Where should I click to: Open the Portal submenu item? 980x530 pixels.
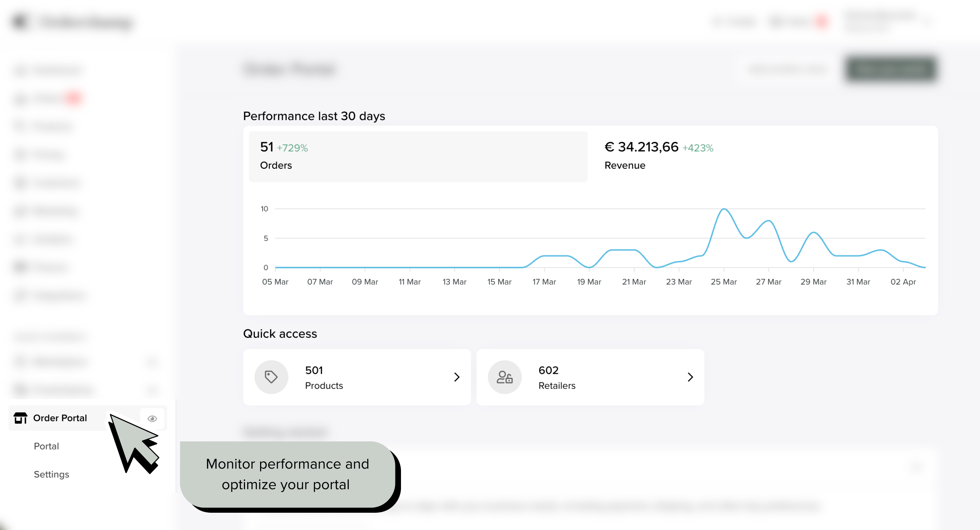[46, 446]
